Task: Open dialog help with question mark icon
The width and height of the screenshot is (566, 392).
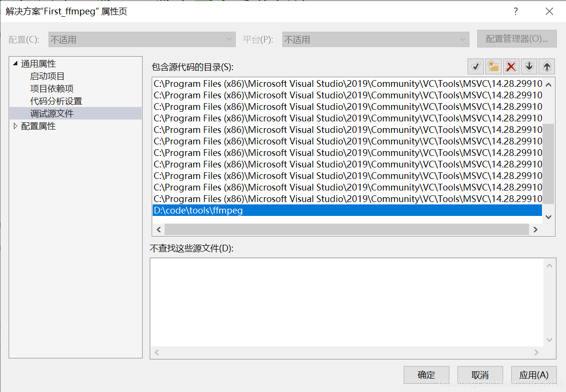Action: (515, 11)
